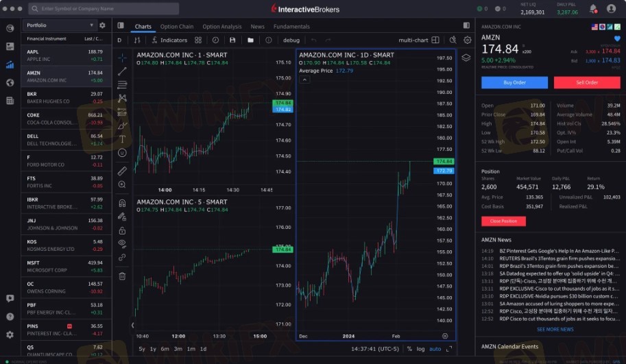Save chart layout with floppy disk icon
Screen dimensions: 626x364
click(x=233, y=40)
